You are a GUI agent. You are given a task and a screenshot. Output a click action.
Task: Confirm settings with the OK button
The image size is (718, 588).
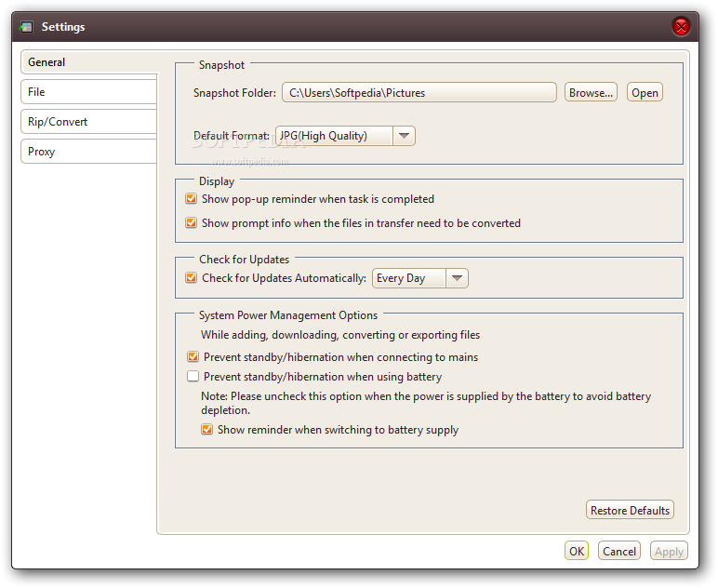tap(577, 551)
